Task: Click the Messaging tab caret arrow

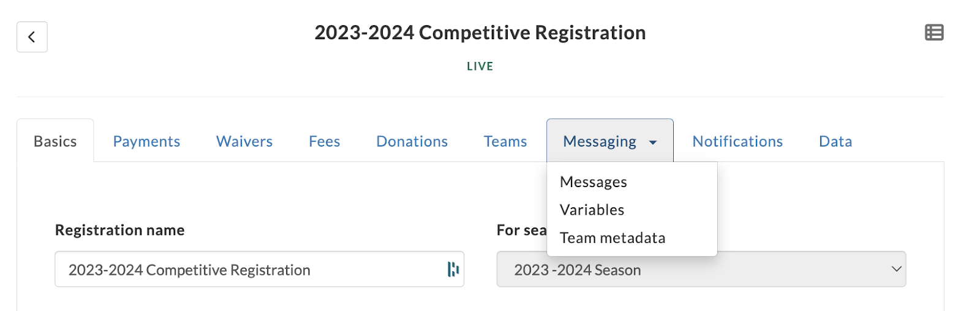Action: coord(653,142)
